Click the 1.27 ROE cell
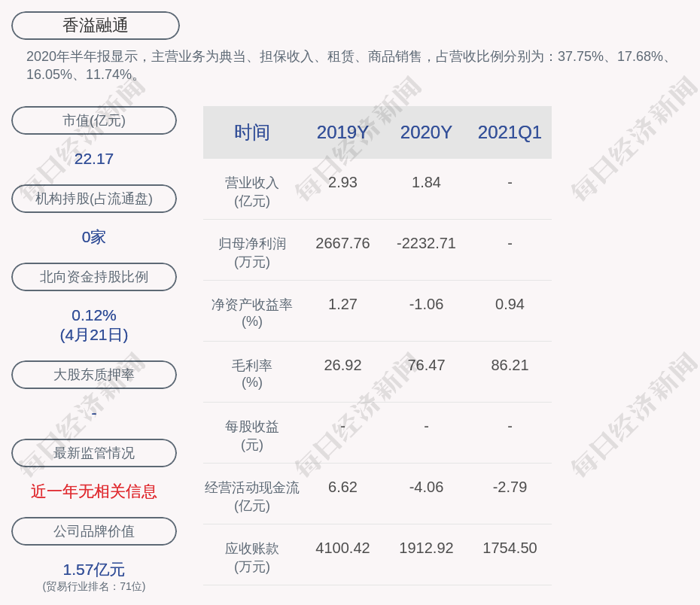Viewport: 700px width, 605px height. click(x=342, y=304)
